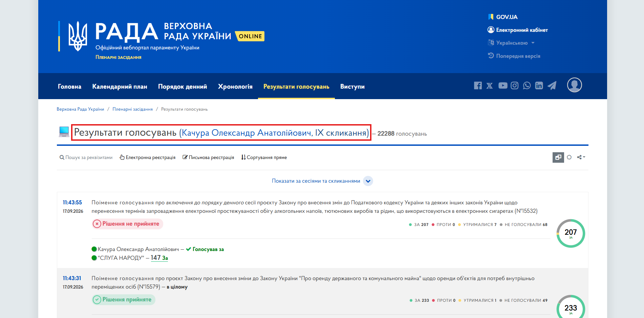Open the 11:43:31 vote time link
The height and width of the screenshot is (318, 644).
(x=72, y=278)
